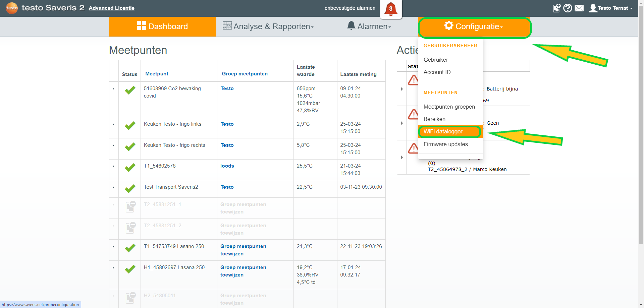Click status checkmark for frigo rechts
Image resolution: width=644 pixels, height=308 pixels.
point(130,147)
